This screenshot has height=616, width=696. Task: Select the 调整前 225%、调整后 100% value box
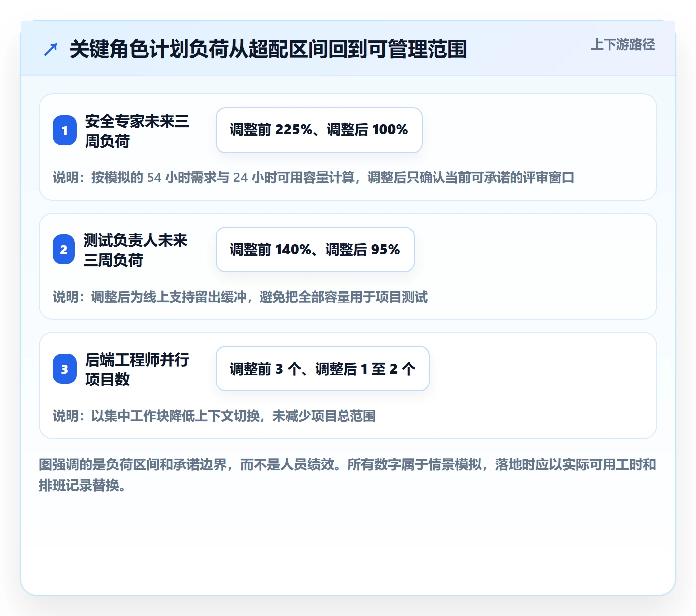[x=319, y=130]
